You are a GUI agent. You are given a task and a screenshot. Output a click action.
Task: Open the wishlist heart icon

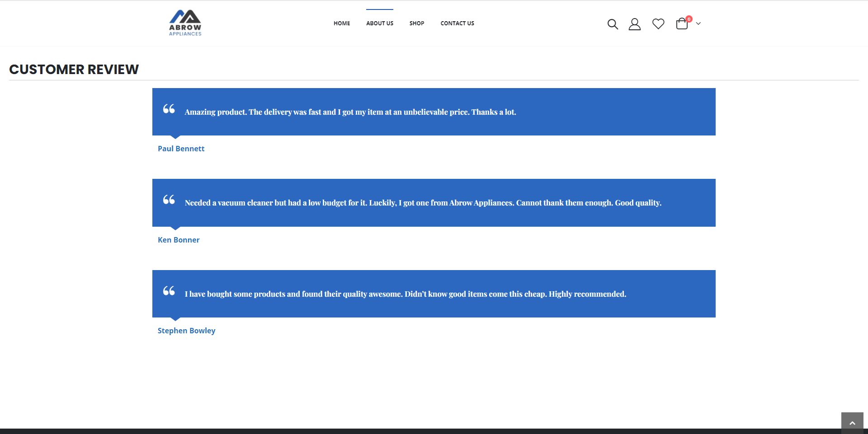[x=658, y=24]
